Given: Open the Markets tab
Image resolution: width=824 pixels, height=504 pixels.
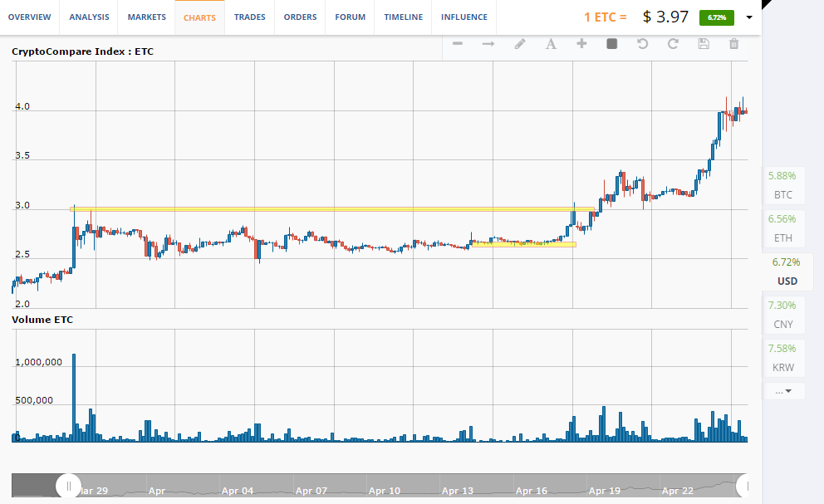Looking at the screenshot, I should point(146,17).
